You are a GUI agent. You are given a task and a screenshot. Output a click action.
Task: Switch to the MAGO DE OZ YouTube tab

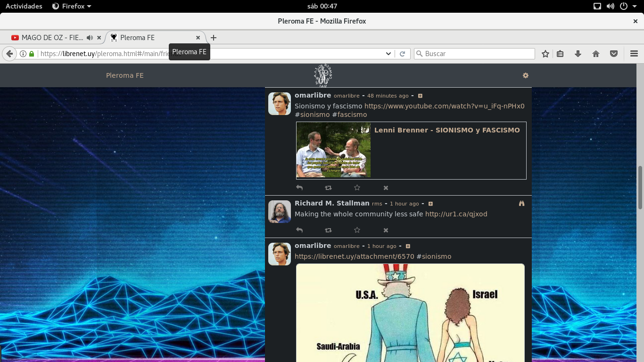click(52, 38)
